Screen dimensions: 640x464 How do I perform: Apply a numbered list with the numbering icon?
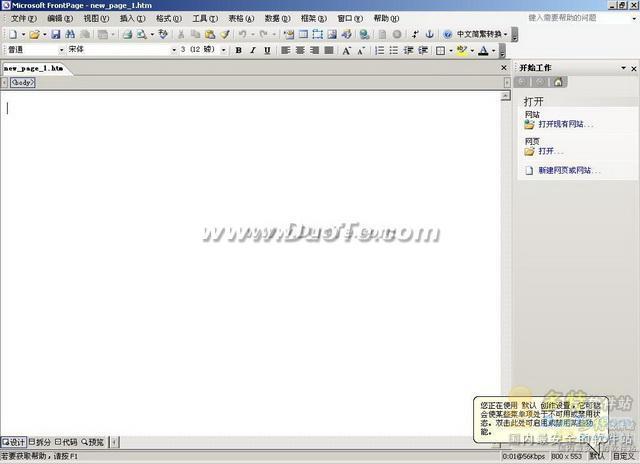coord(379,50)
